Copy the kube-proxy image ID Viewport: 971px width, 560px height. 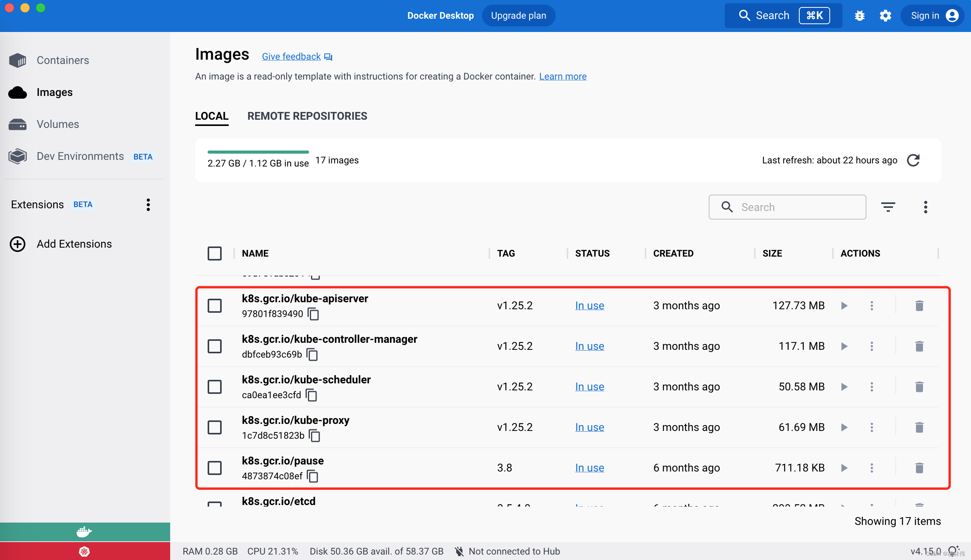point(315,436)
